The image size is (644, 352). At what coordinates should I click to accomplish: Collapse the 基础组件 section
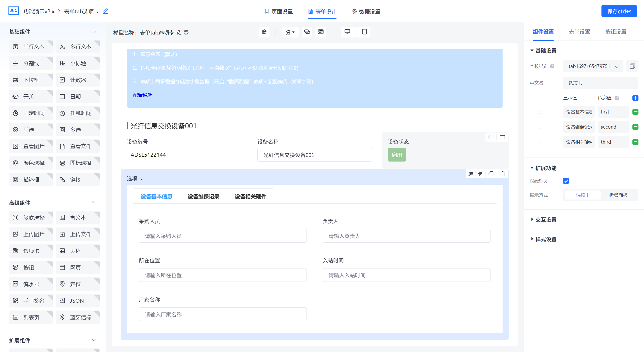click(x=94, y=31)
